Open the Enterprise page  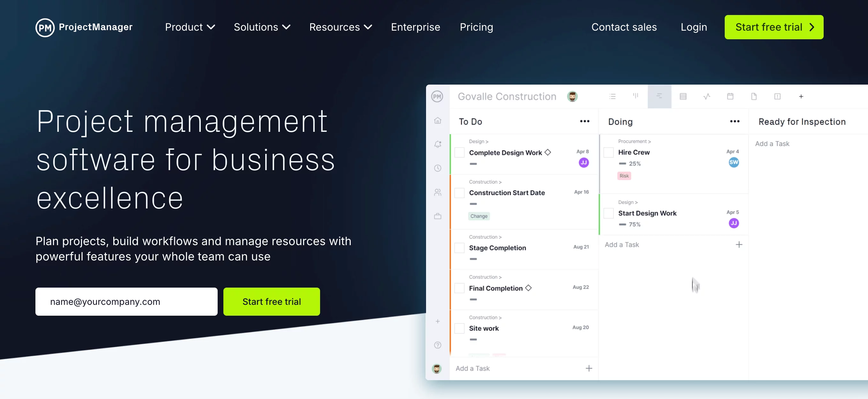(x=415, y=27)
